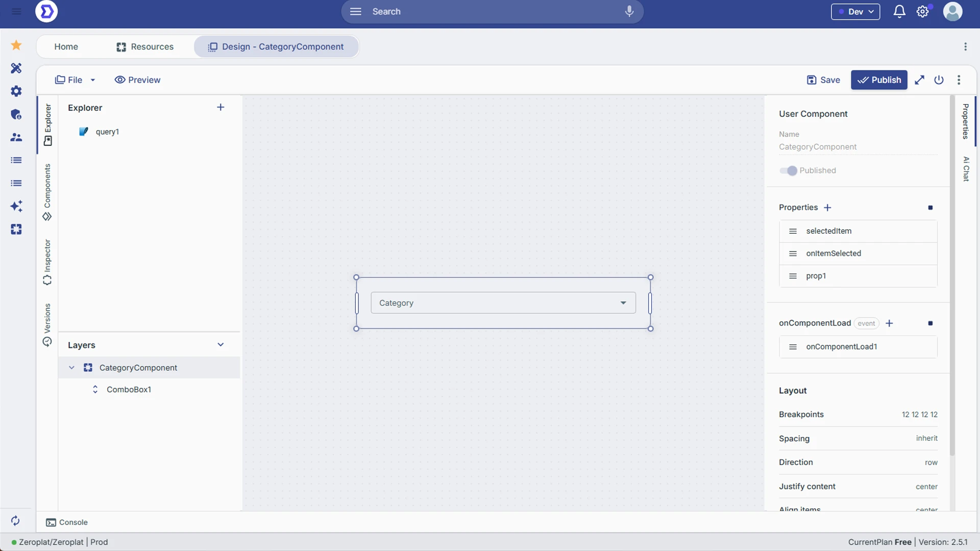Image resolution: width=980 pixels, height=551 pixels.
Task: Click the search bar menu icon
Action: [356, 11]
